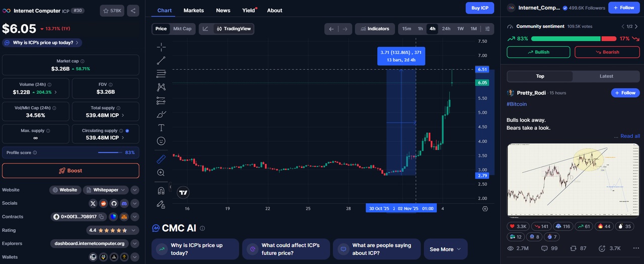
Task: Open the emoji sticker tool
Action: (x=161, y=141)
